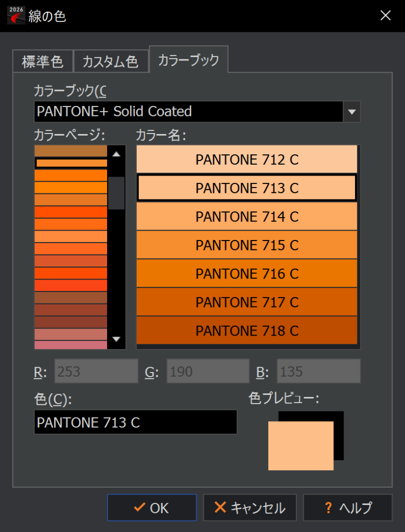Select the outlined orange color page strip
Viewport: 405px width, 532px height.
[71, 163]
